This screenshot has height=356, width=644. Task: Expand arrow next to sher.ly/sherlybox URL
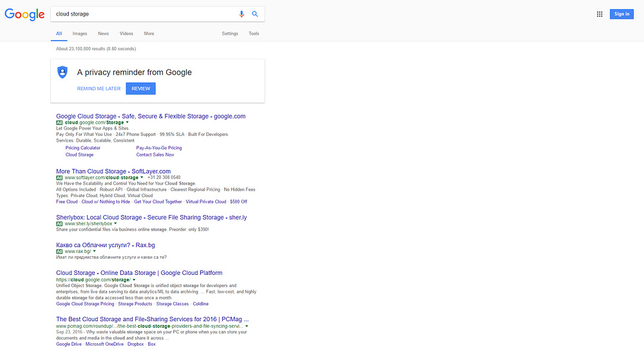coord(115,224)
